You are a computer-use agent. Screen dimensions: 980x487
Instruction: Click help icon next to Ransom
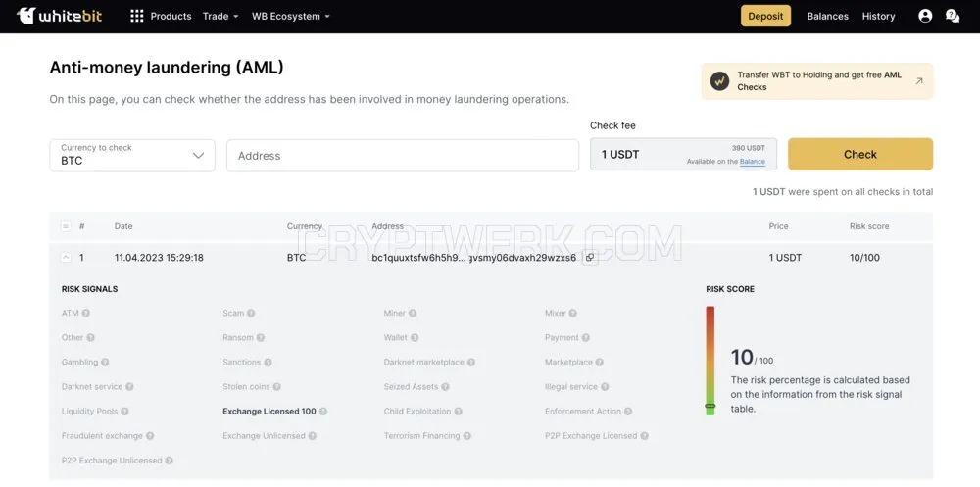(261, 338)
